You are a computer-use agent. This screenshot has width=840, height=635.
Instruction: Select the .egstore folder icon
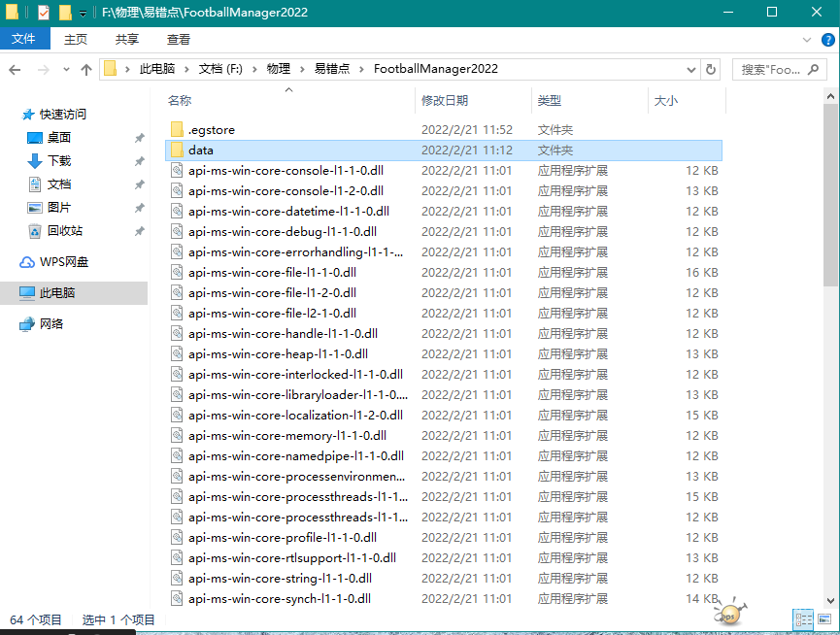click(177, 129)
